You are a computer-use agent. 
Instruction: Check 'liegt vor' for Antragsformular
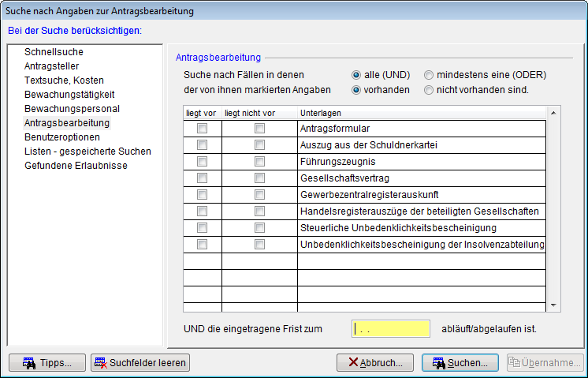pyautogui.click(x=203, y=128)
